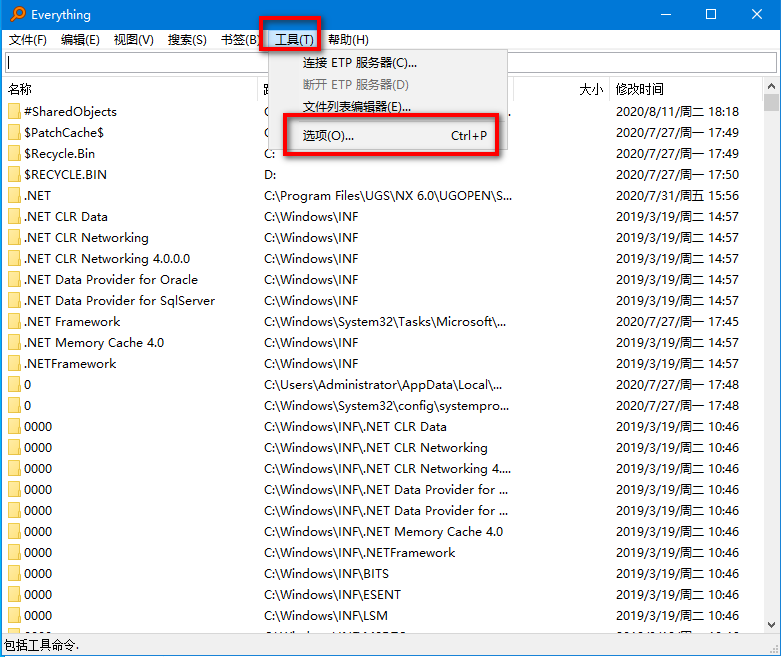Open the 工具(T) menu
The width and height of the screenshot is (781, 657).
(294, 40)
